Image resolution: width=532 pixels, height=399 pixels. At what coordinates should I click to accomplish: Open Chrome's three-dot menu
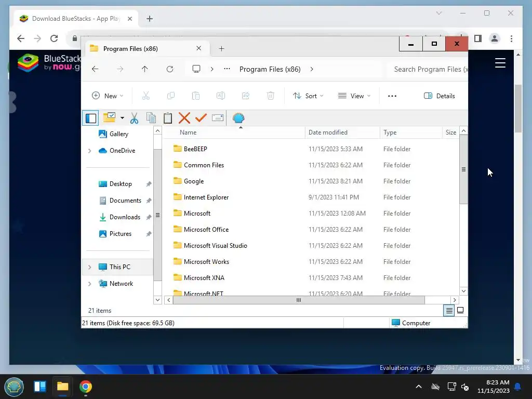coord(511,38)
